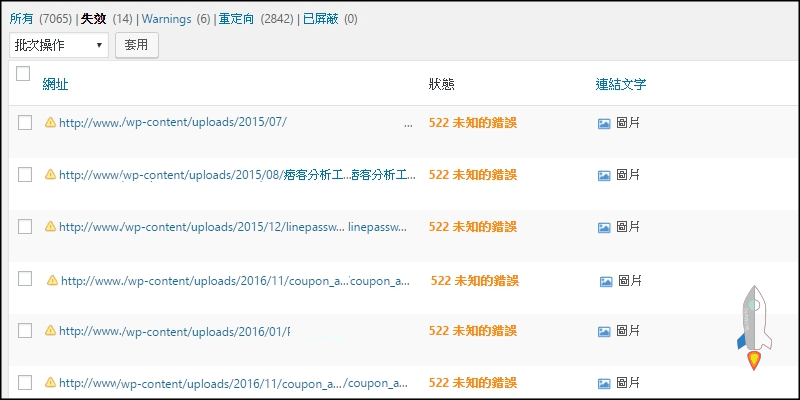Tick checkbox of the 2016/01 uploads row
The height and width of the screenshot is (400, 800).
click(x=25, y=330)
